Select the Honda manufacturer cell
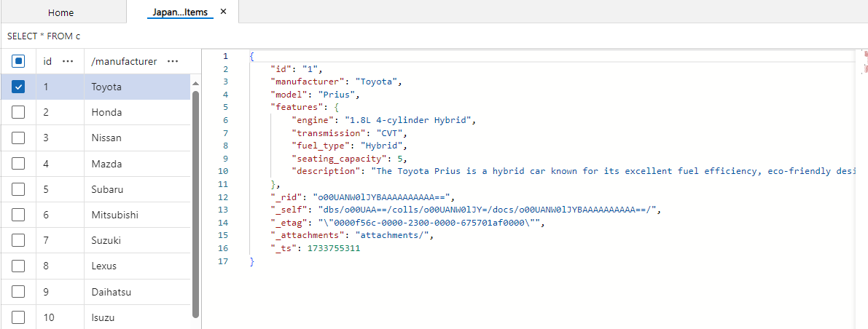Viewport: 868px width, 329px height. (137, 112)
